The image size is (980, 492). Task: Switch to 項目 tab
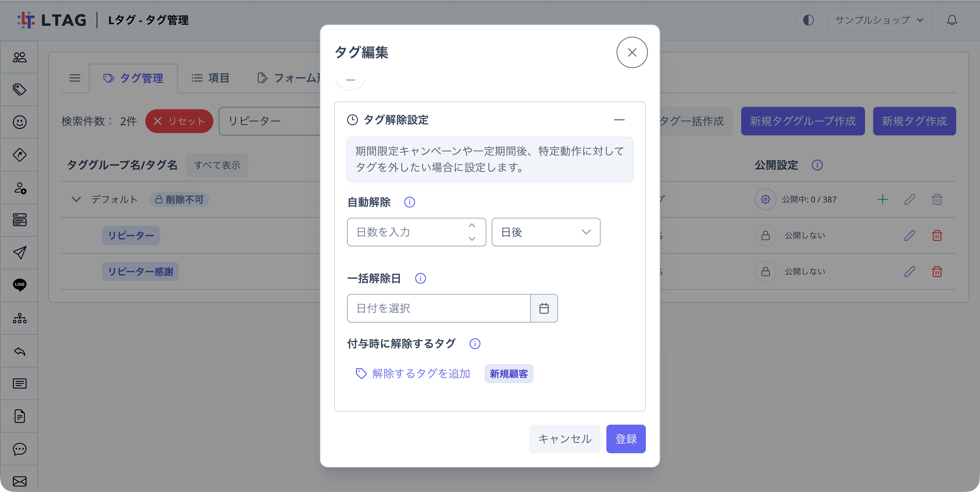pos(210,78)
